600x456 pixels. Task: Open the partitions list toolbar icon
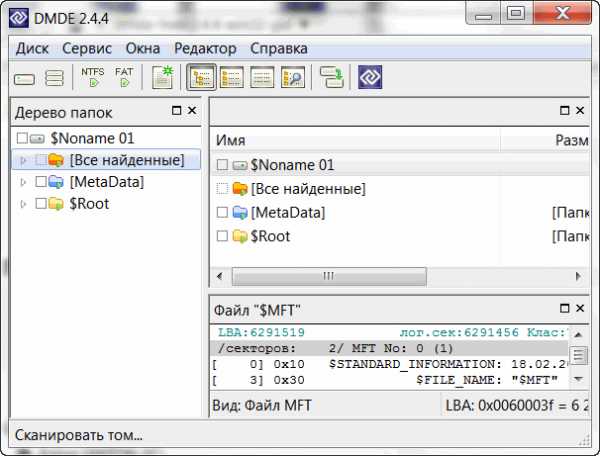click(x=54, y=78)
